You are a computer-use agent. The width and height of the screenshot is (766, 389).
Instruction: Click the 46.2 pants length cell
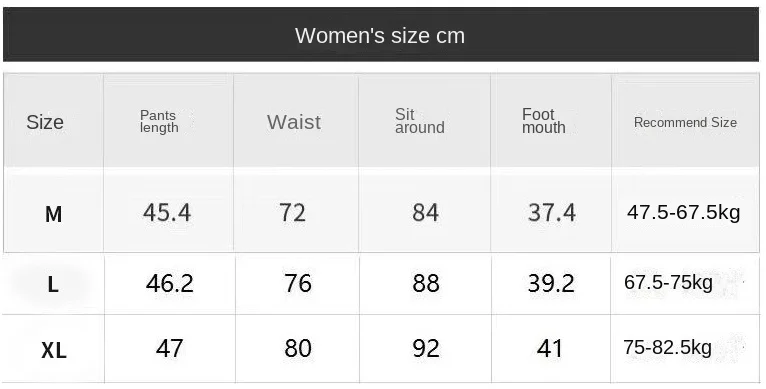point(170,283)
